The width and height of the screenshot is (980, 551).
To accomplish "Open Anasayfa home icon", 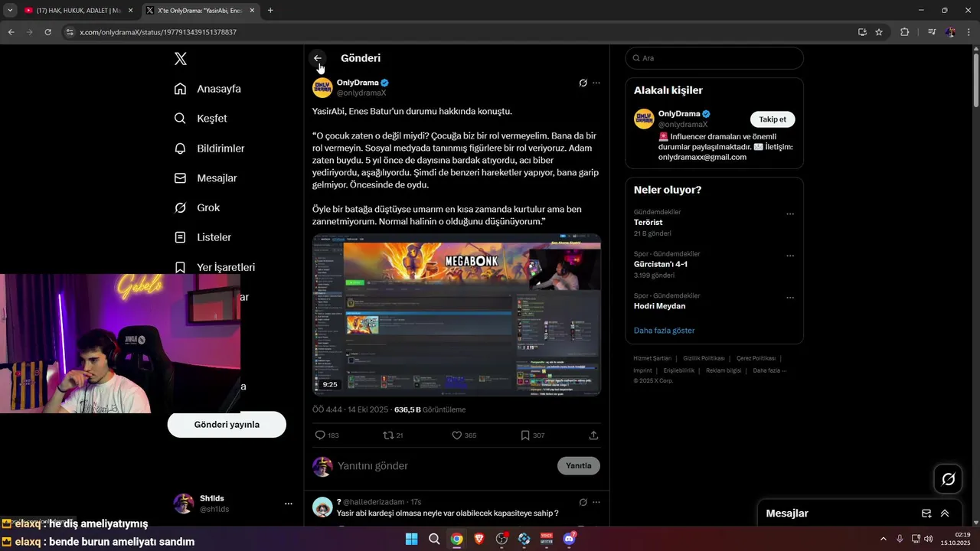I will click(181, 89).
